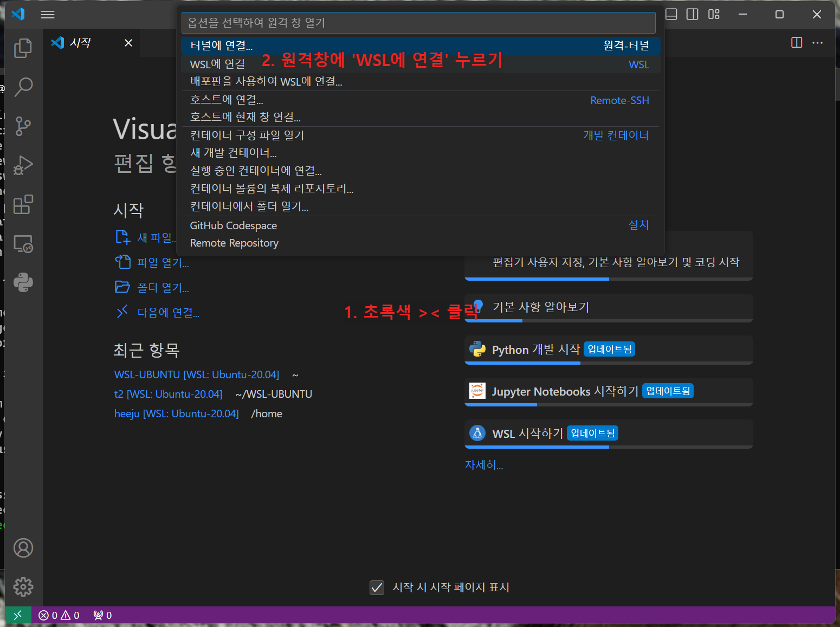This screenshot has height=627, width=840.
Task: Open the 'WSL 시작하기' walkthrough
Action: click(609, 434)
